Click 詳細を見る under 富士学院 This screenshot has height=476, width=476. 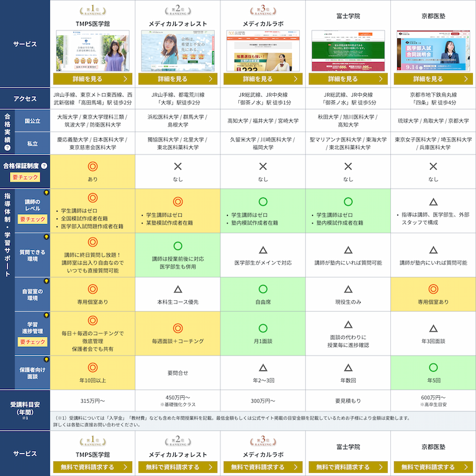348,79
